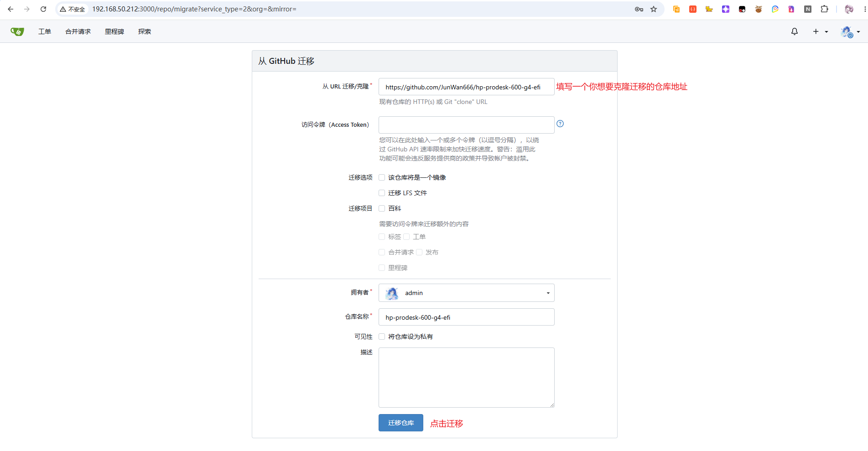Open the notifications bell
The image size is (868, 451).
tap(795, 31)
